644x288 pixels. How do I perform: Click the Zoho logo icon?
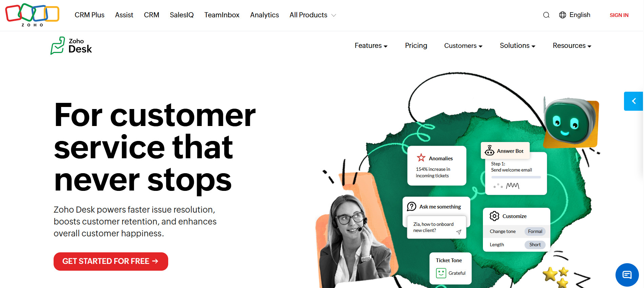point(32,15)
